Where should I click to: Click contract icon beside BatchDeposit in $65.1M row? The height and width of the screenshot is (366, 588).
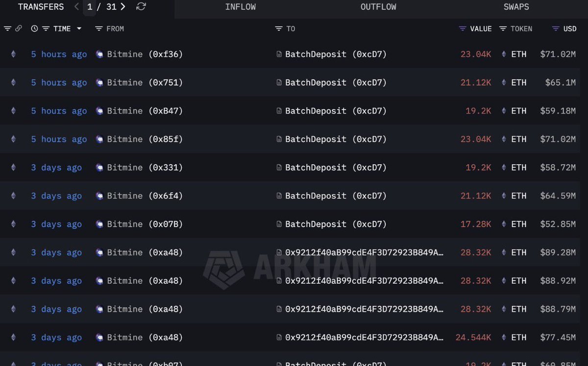(x=279, y=83)
